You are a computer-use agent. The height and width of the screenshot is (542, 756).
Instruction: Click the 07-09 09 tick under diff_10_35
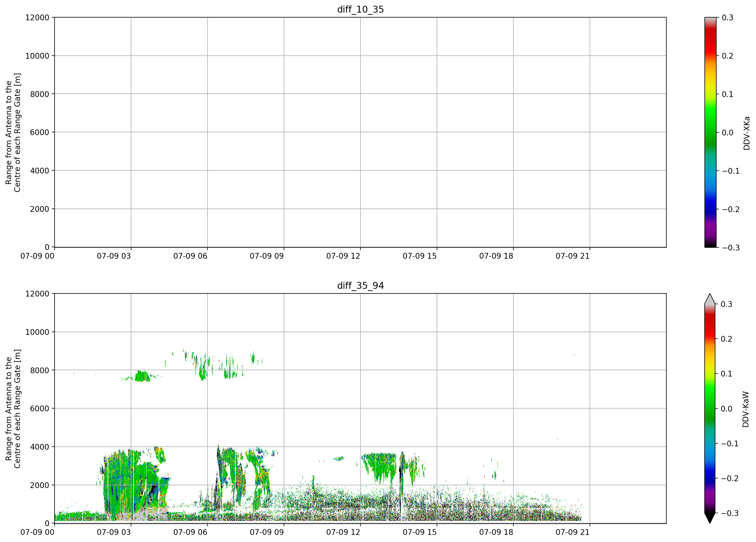click(267, 256)
